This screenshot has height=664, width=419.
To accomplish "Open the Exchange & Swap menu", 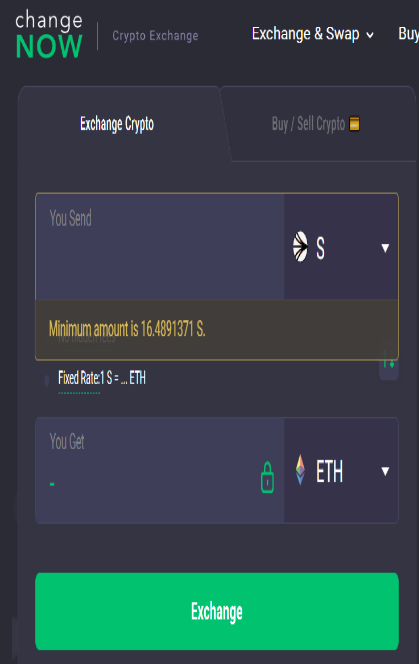I will [313, 34].
